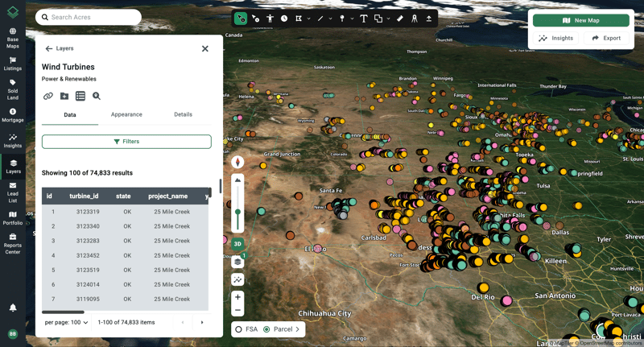This screenshot has height=347, width=644.
Task: Open Mortgage in sidebar
Action: 13,115
